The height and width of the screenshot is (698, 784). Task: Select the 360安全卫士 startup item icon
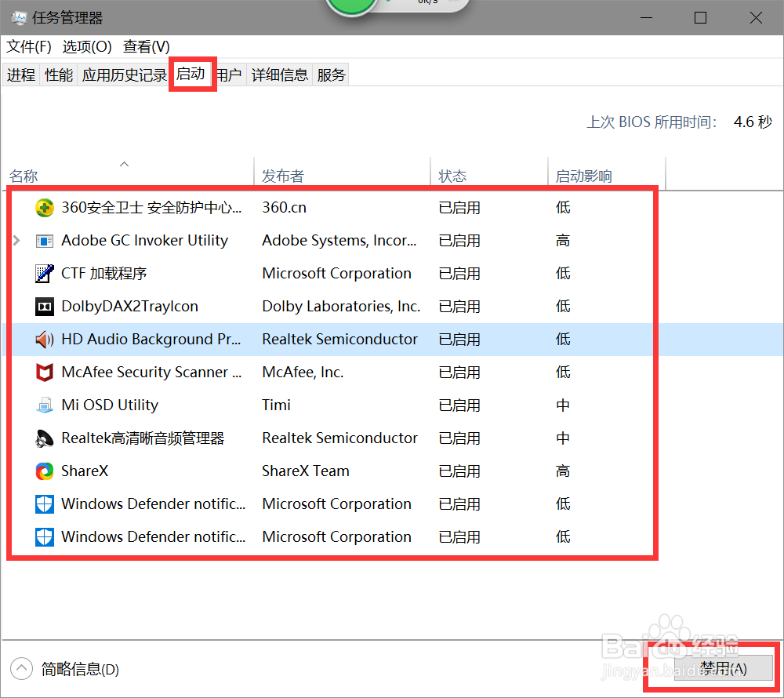[x=45, y=207]
